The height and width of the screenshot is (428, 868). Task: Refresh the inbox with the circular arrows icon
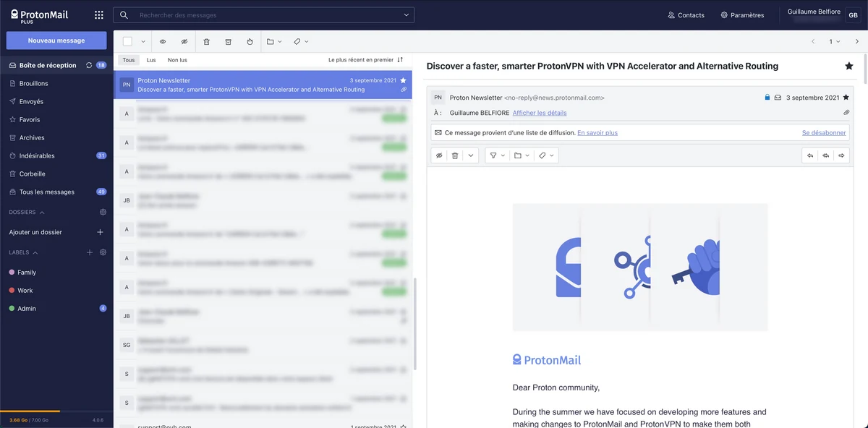[x=89, y=65]
